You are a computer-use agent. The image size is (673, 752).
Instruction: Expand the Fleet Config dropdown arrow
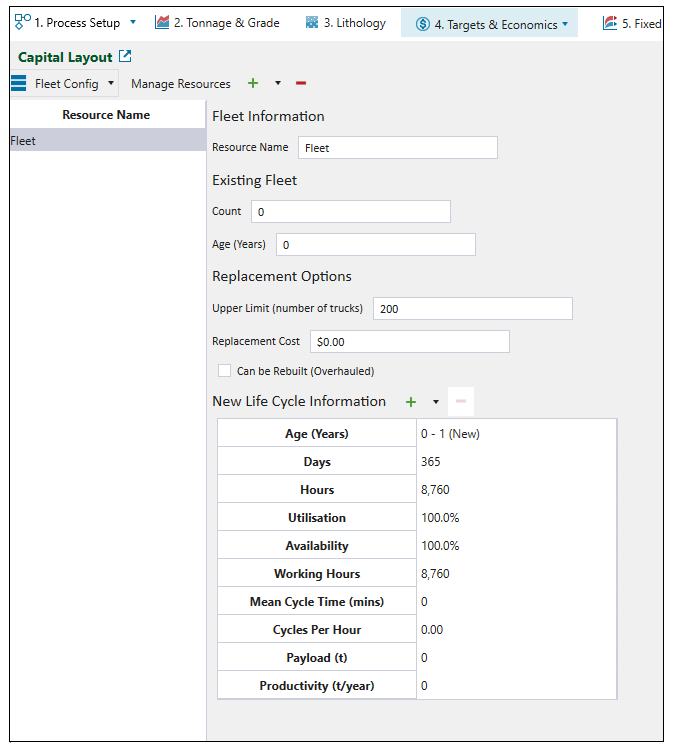110,84
